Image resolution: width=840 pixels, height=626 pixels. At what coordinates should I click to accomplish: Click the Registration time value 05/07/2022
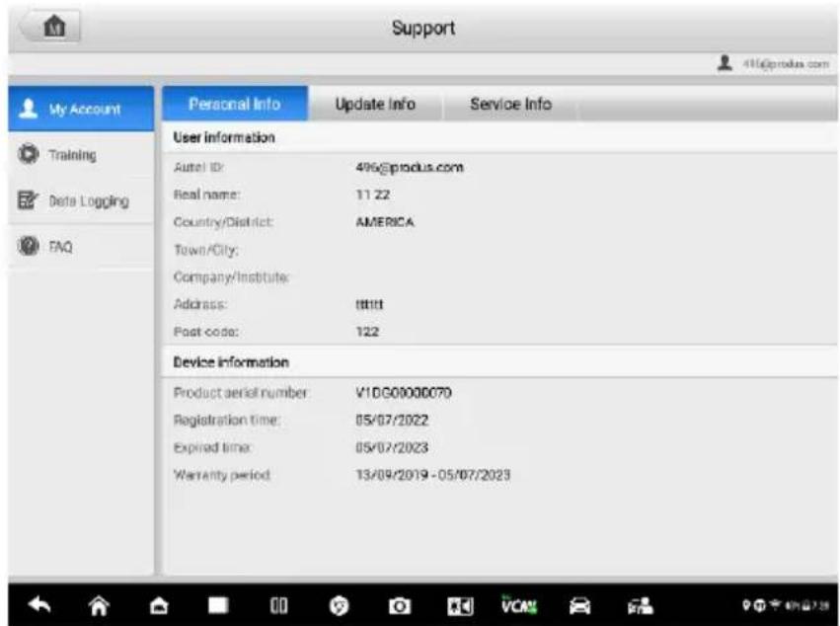[392, 421]
